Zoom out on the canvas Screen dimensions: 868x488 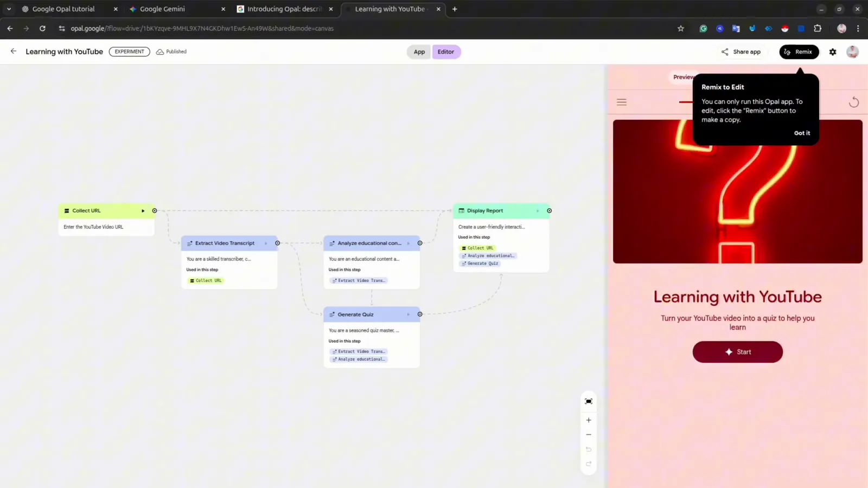(589, 435)
